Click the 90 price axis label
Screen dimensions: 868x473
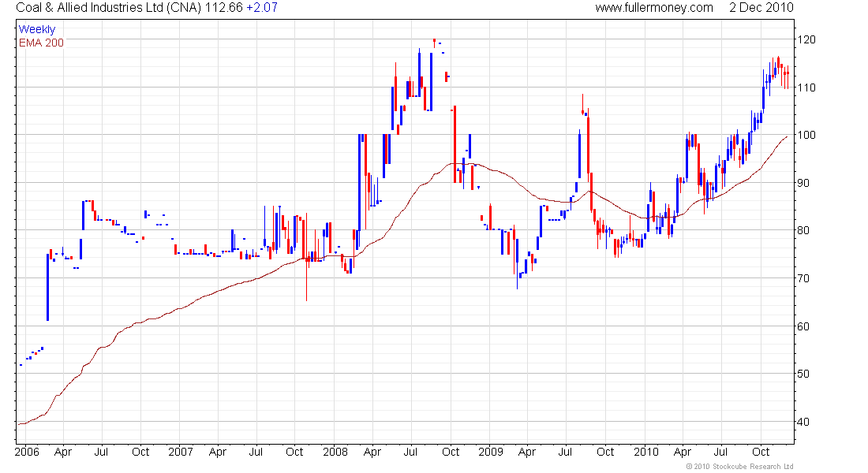803,183
